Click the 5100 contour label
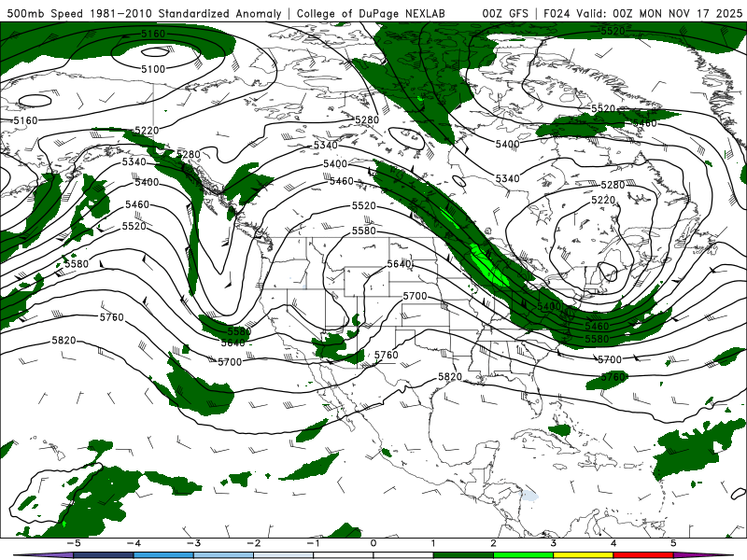Viewport: 747px width, 560px height. point(153,69)
